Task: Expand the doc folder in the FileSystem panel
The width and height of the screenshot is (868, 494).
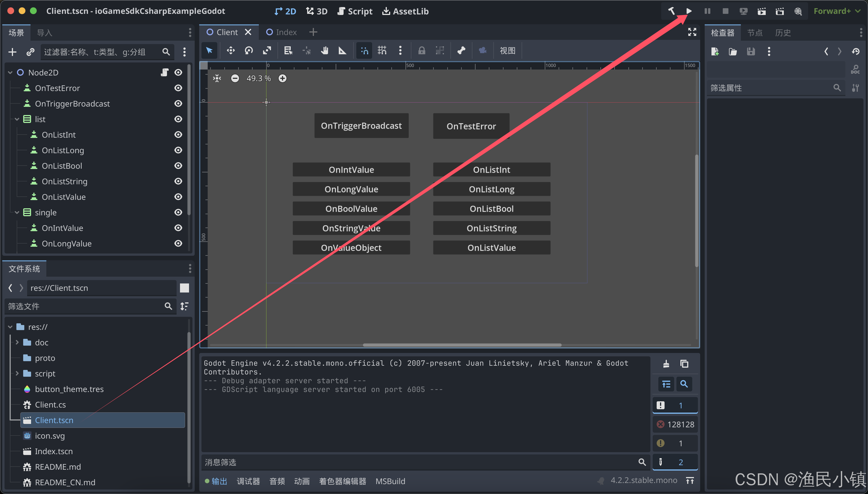Action: [x=17, y=342]
